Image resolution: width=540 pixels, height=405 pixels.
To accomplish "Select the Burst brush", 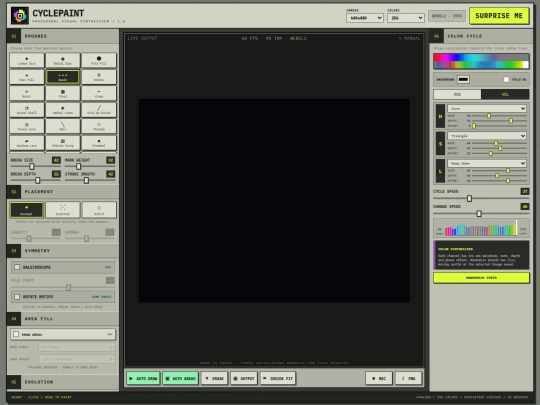I will [27, 93].
